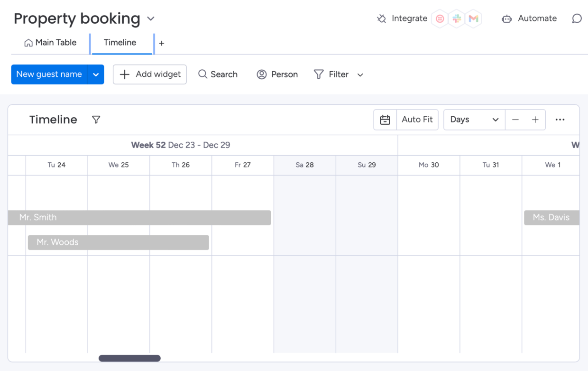Viewport: 588px width, 371px height.
Task: Open the Search in the board toolbar
Action: click(218, 74)
